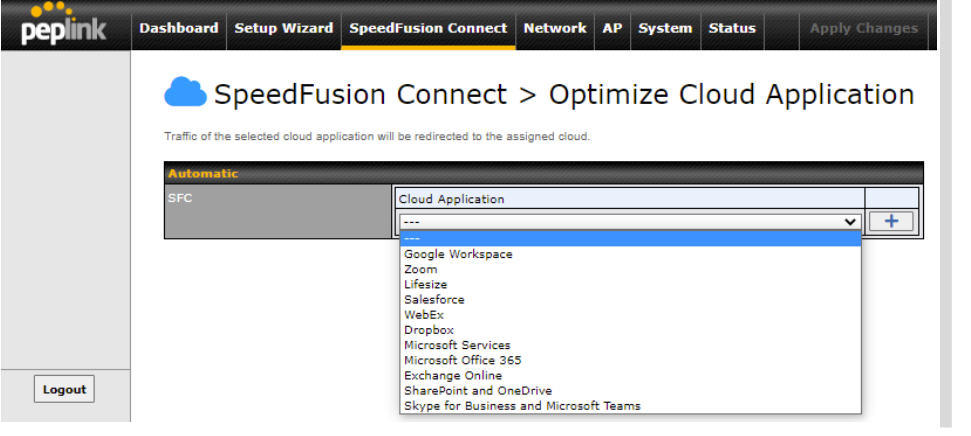Click the Apply Changes button

tap(864, 28)
